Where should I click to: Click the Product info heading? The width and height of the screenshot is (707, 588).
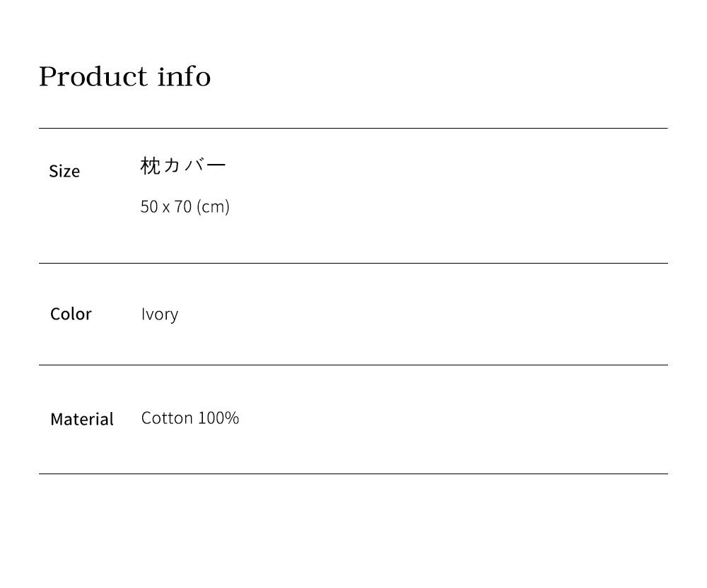[124, 76]
